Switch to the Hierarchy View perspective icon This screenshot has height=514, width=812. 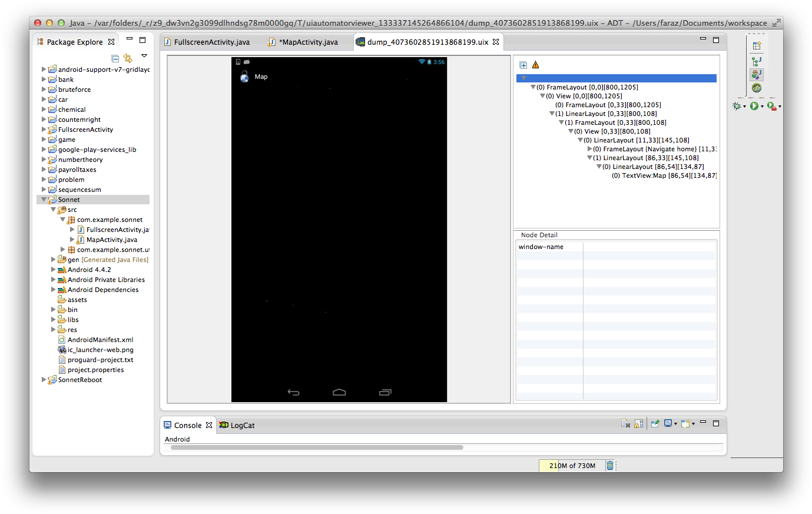(757, 61)
